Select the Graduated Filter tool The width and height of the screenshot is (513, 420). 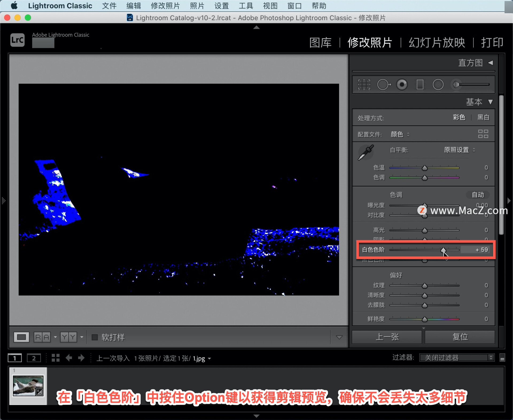pos(420,85)
